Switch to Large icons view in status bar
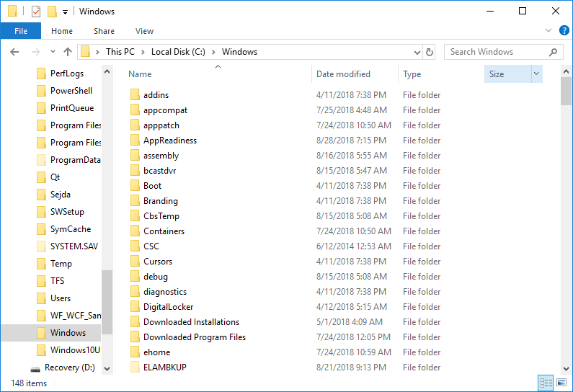 point(561,383)
